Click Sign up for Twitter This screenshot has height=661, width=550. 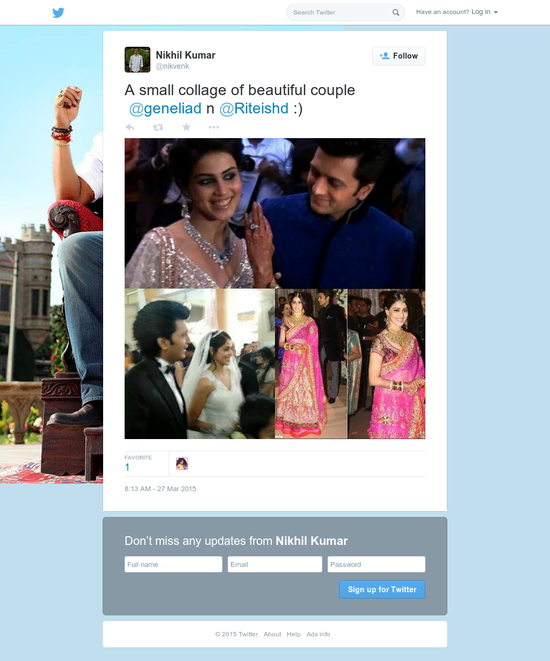pyautogui.click(x=382, y=589)
